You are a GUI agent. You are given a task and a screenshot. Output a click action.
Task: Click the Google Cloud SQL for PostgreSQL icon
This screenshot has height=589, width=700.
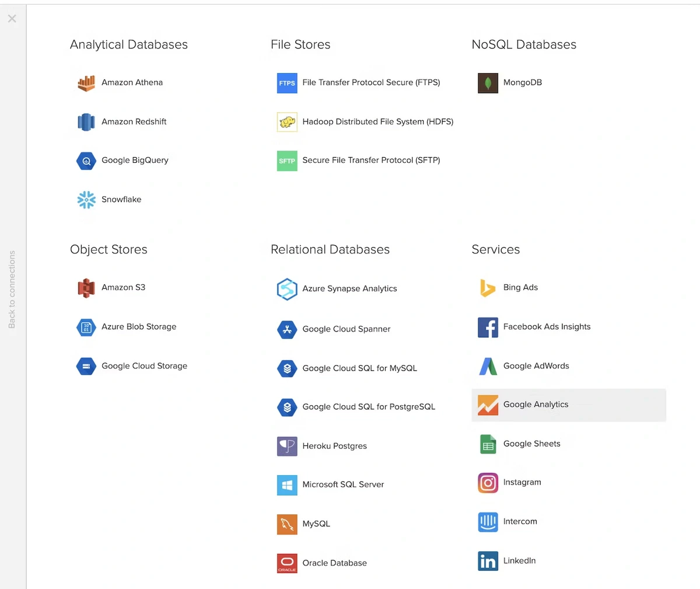287,407
